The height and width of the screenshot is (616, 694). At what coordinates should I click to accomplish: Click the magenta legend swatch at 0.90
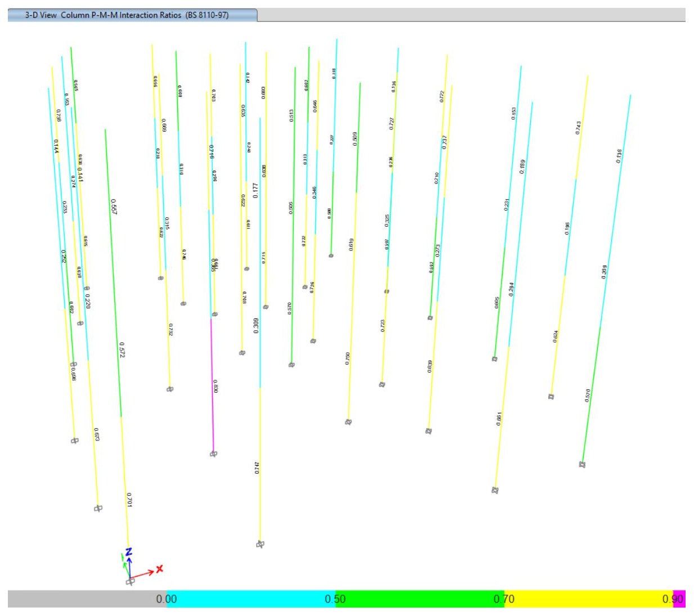pos(679,599)
